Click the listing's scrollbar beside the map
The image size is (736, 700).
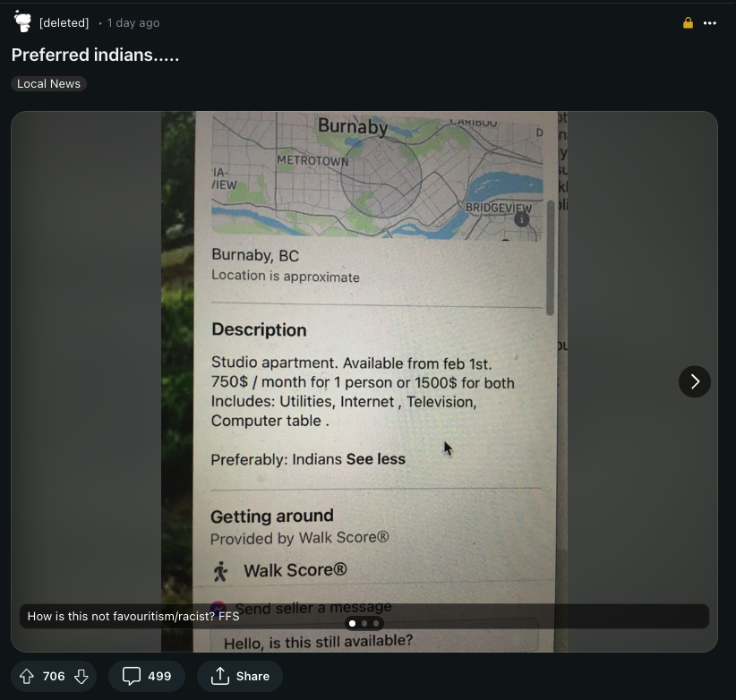[x=550, y=260]
